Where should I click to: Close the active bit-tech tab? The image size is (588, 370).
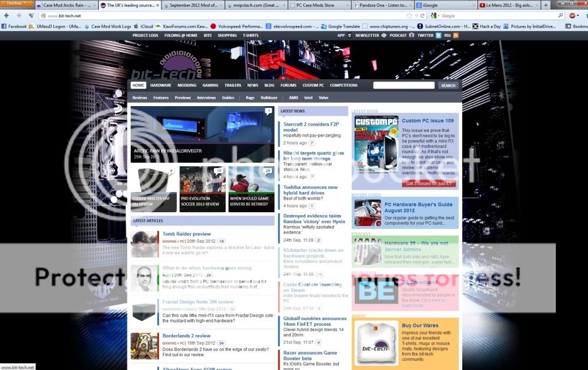coord(157,5)
